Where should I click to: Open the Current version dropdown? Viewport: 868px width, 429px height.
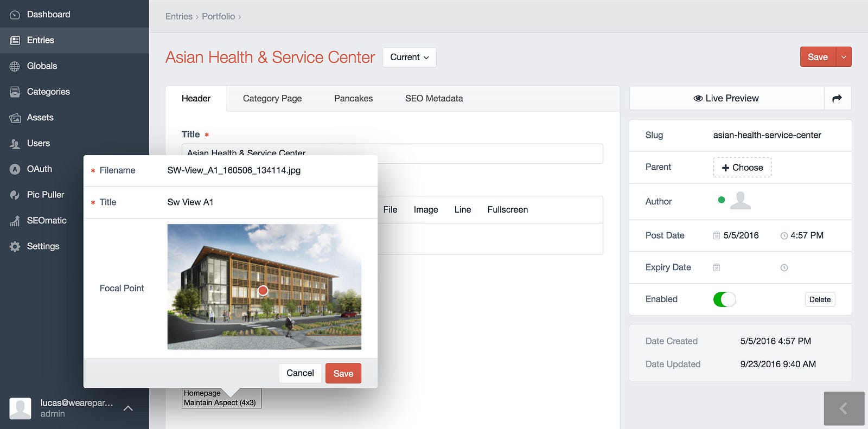[x=410, y=57]
